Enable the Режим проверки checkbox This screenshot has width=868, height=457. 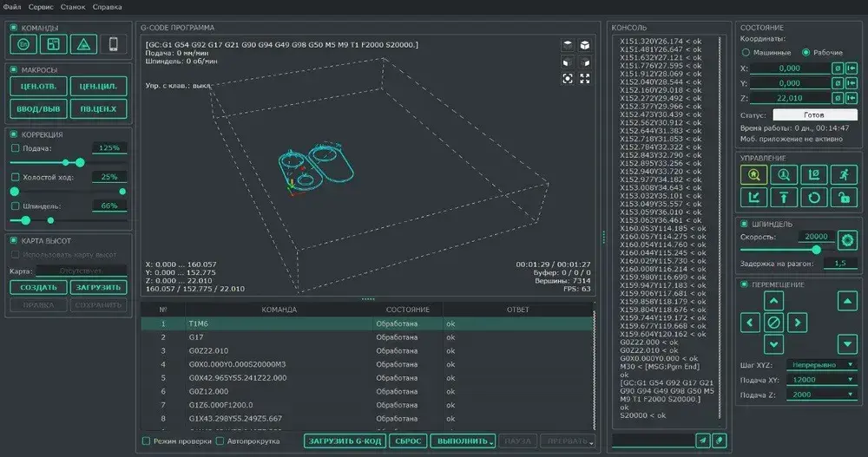click(x=147, y=441)
